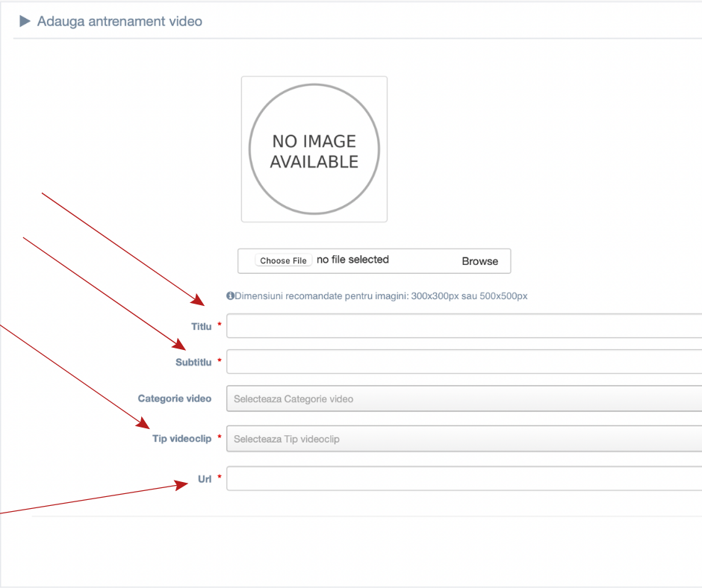
Task: Click the Choose File button
Action: (283, 260)
